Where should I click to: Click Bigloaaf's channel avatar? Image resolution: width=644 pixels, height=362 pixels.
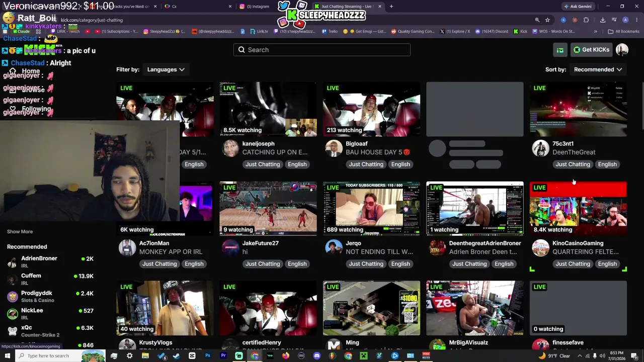[334, 148]
